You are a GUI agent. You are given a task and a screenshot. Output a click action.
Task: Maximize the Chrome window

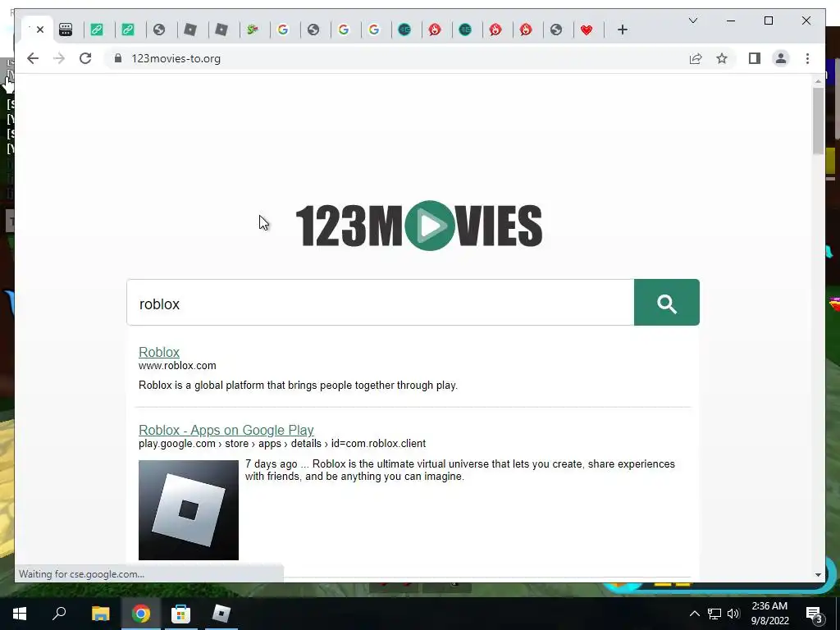(x=768, y=21)
